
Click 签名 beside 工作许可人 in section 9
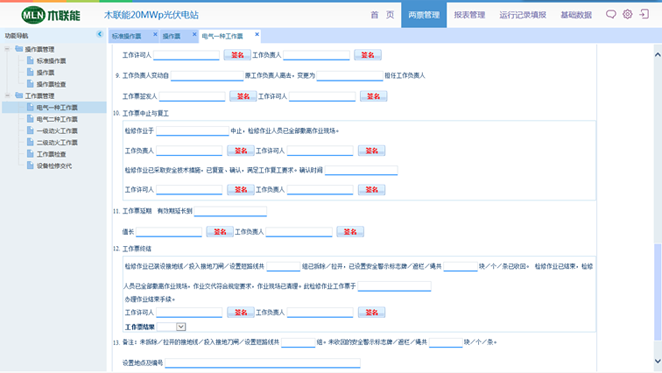[x=373, y=96]
